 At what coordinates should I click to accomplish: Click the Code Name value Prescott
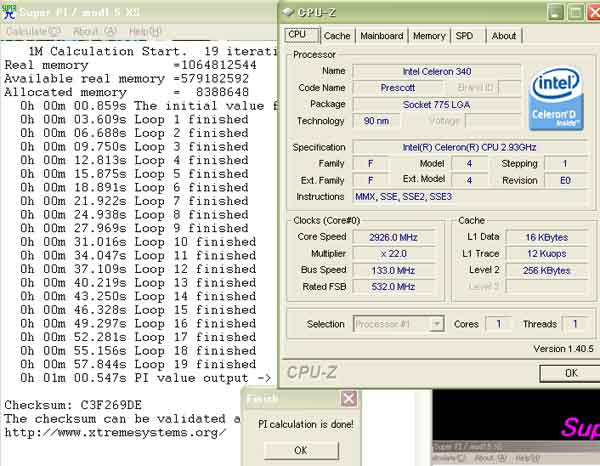coord(397,88)
